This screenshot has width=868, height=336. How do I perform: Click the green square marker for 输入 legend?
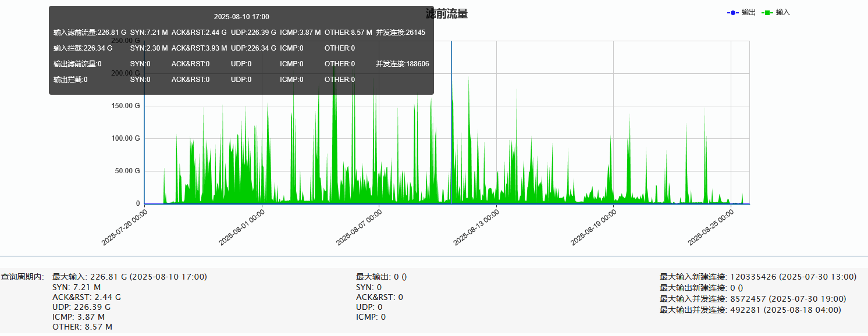pos(767,12)
